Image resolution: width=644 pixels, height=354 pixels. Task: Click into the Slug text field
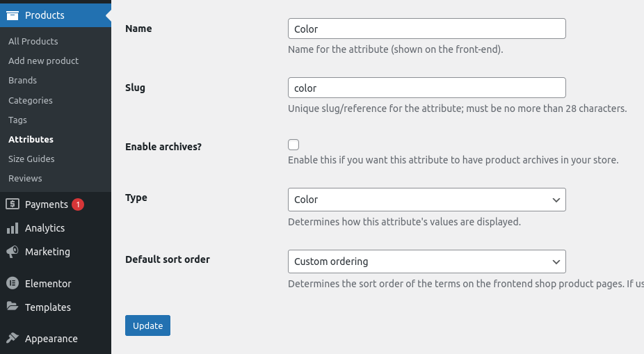point(427,88)
